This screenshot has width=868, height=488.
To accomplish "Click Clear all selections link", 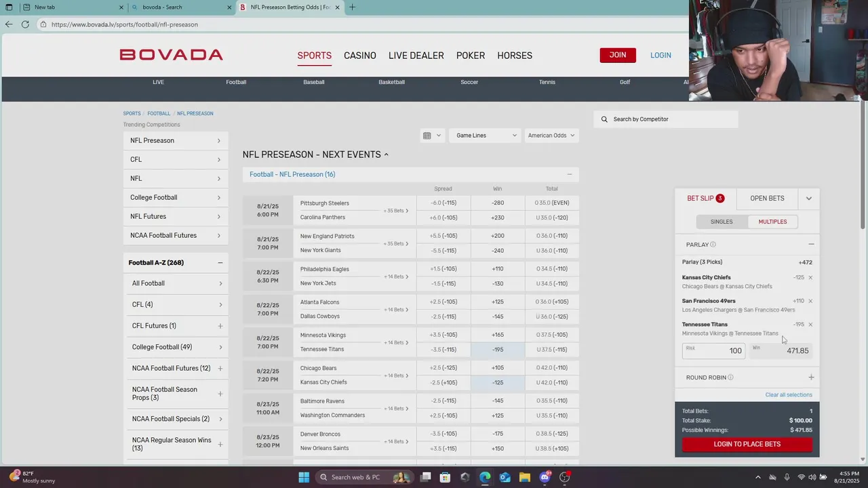I will tap(789, 395).
